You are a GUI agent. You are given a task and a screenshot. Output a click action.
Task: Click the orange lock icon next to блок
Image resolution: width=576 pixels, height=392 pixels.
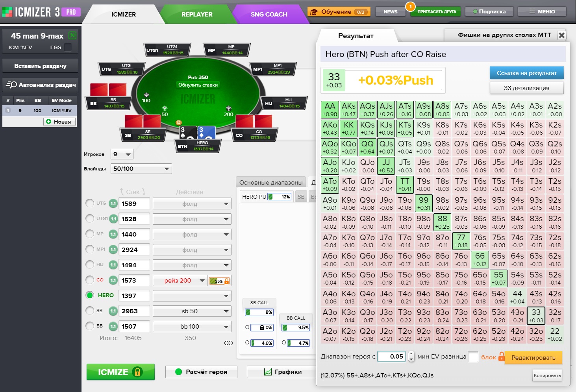[501, 357]
